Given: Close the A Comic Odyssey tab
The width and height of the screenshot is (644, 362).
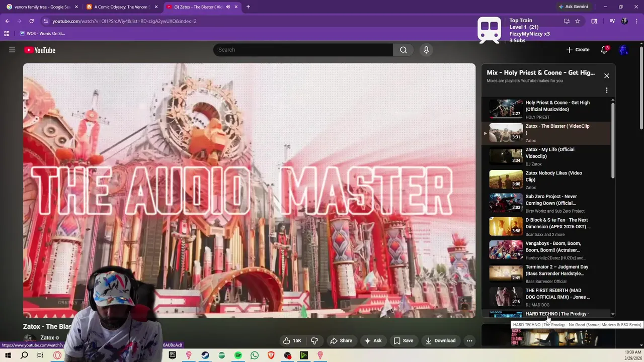Looking at the screenshot, I should [156, 7].
